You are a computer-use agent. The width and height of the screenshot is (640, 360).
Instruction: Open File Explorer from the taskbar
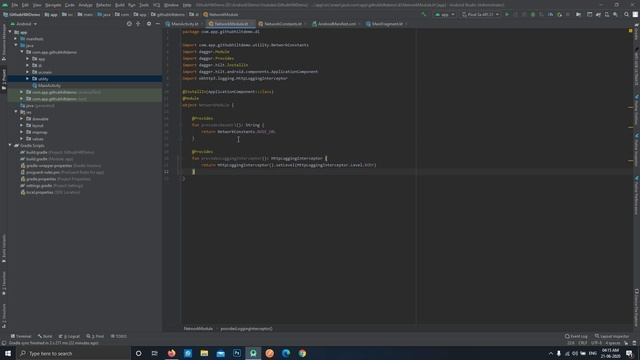[204, 353]
